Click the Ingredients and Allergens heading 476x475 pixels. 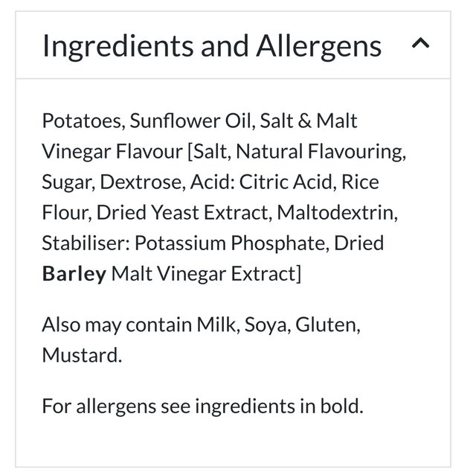(x=212, y=45)
